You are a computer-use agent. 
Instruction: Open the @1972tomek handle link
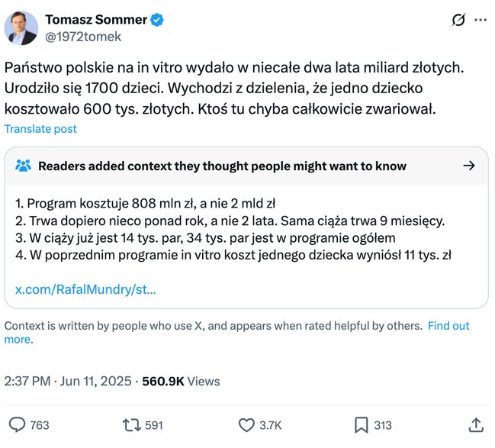(x=83, y=36)
